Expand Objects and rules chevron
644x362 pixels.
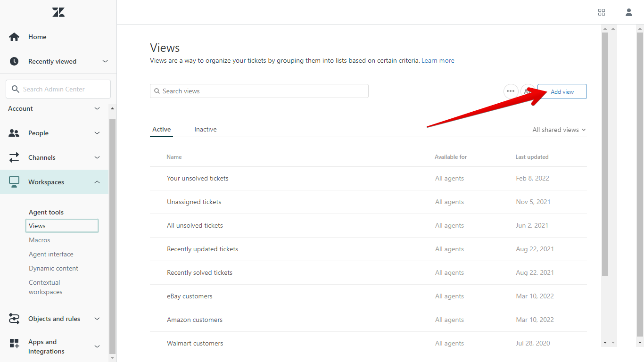click(x=97, y=319)
